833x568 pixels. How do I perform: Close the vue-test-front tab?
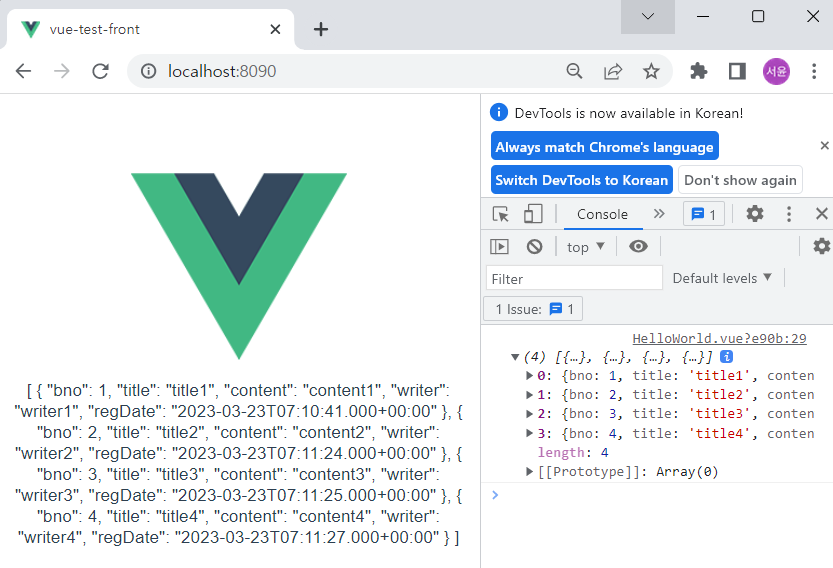pos(275,29)
